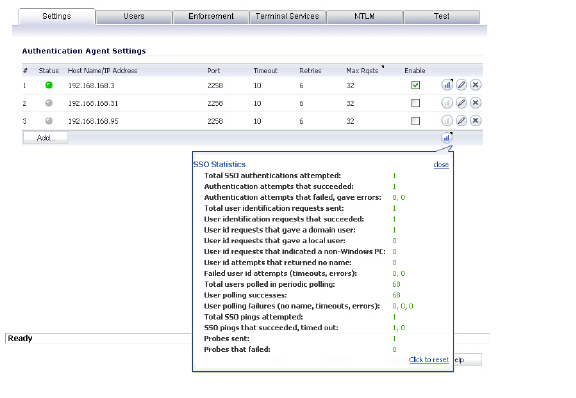
Task: Close the SSO Statistics popup
Action: (x=441, y=165)
